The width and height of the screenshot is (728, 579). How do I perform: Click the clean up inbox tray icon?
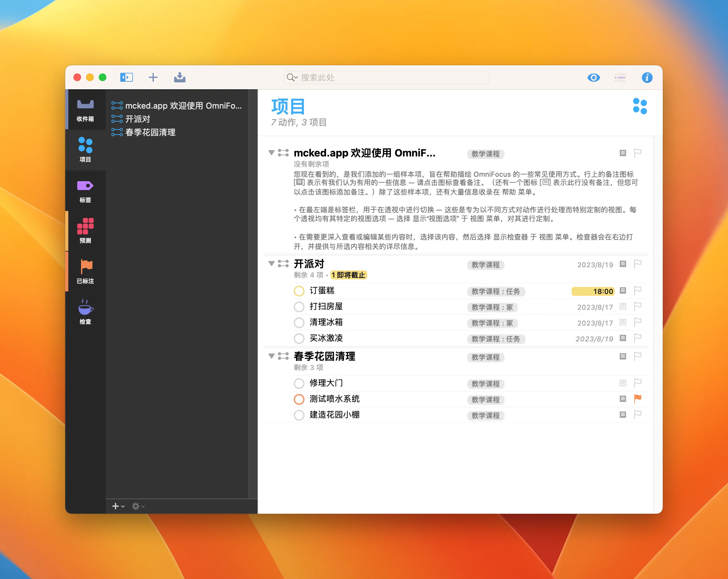tap(180, 77)
